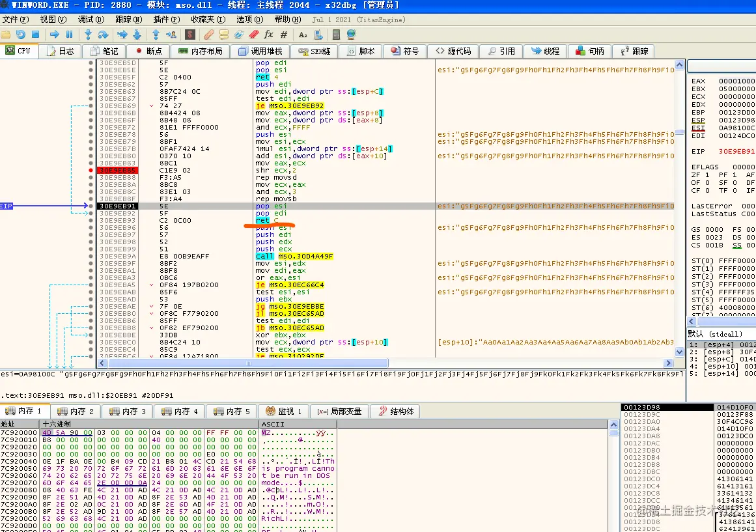Check for updates with the globe icon

coord(351,35)
